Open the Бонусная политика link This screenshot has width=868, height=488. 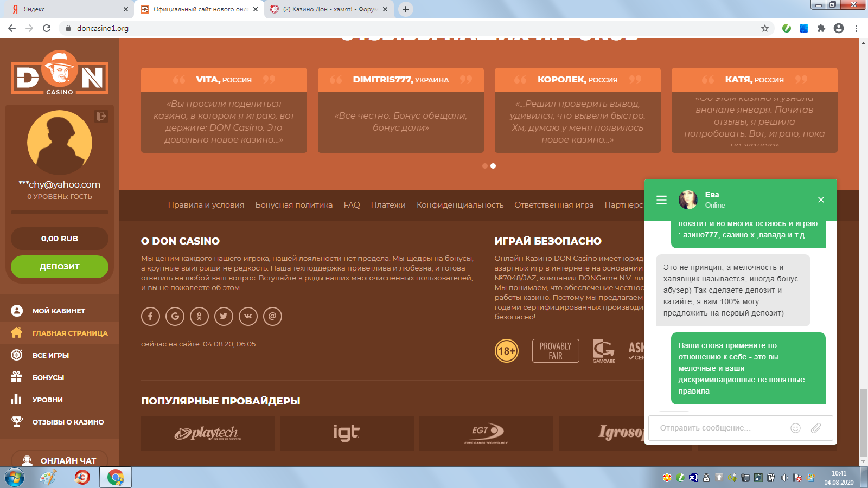294,205
